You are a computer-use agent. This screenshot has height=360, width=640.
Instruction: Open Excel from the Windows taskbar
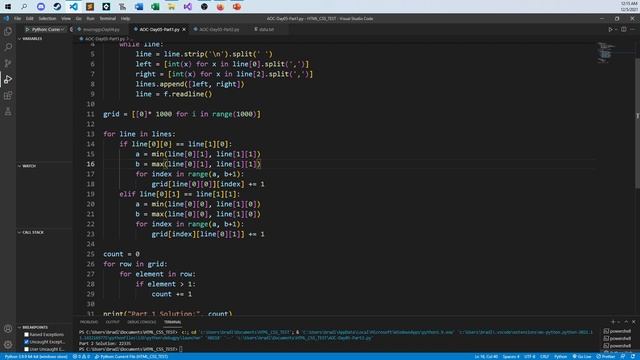(x=155, y=7)
